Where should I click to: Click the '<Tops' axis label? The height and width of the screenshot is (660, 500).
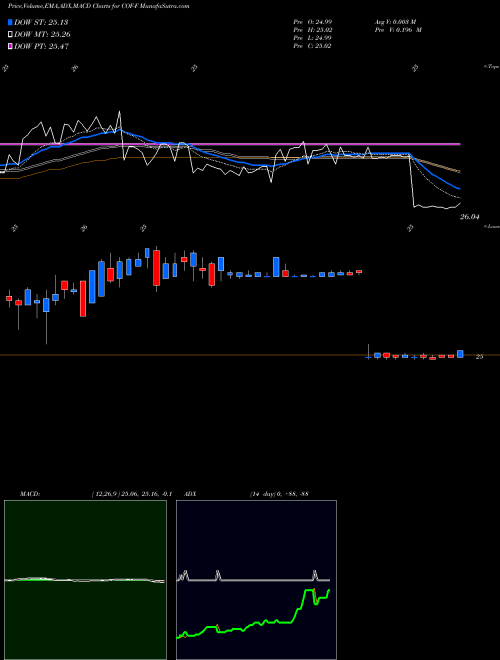(492, 67)
